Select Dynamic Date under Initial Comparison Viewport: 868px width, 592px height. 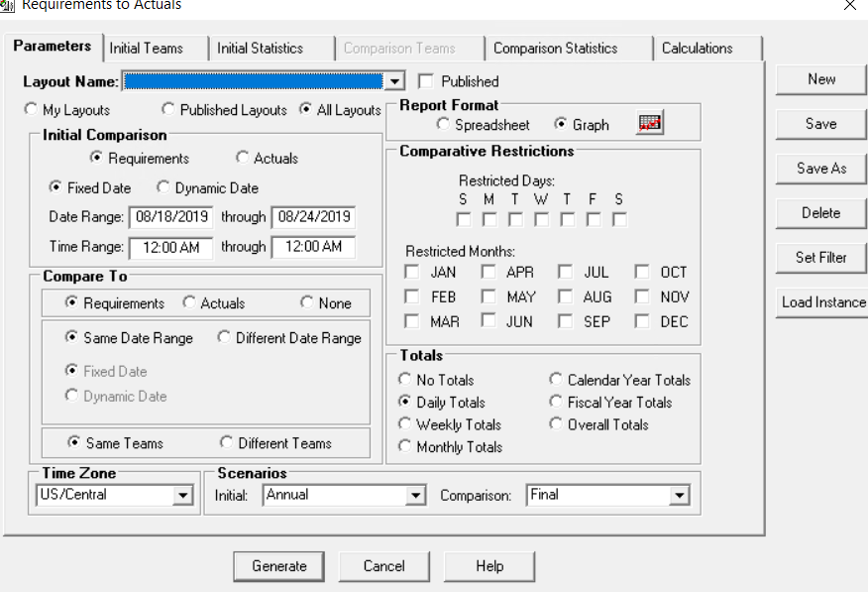pyautogui.click(x=163, y=187)
